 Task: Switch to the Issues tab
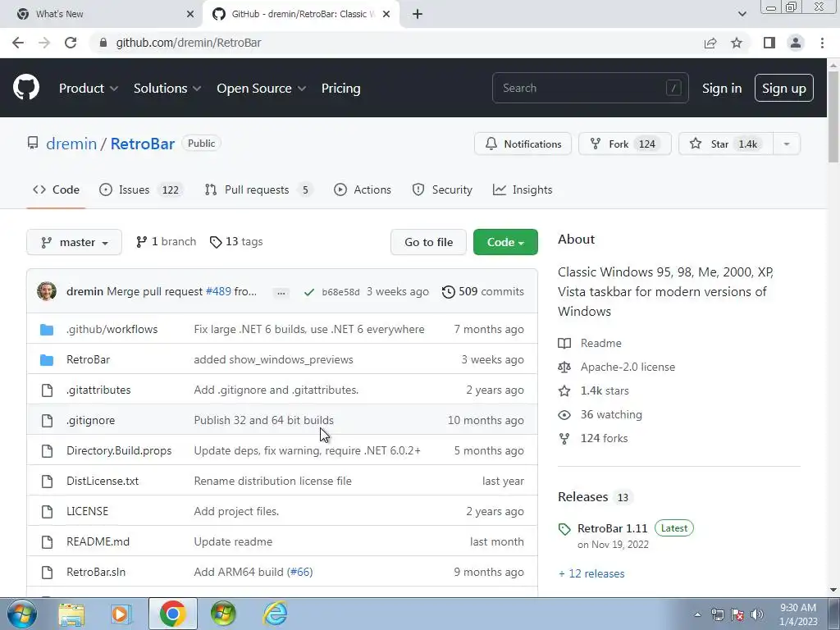[x=141, y=189]
